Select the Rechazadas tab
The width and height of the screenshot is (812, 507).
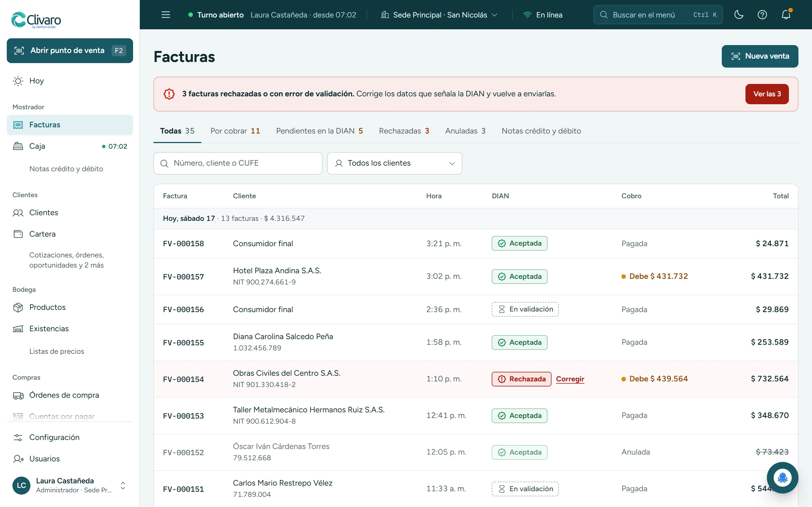point(404,131)
